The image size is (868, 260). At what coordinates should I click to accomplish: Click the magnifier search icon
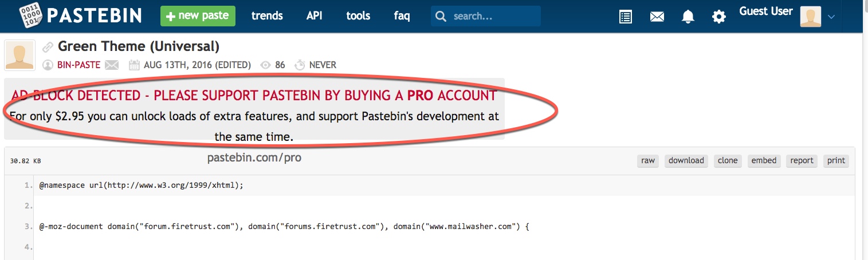point(441,17)
